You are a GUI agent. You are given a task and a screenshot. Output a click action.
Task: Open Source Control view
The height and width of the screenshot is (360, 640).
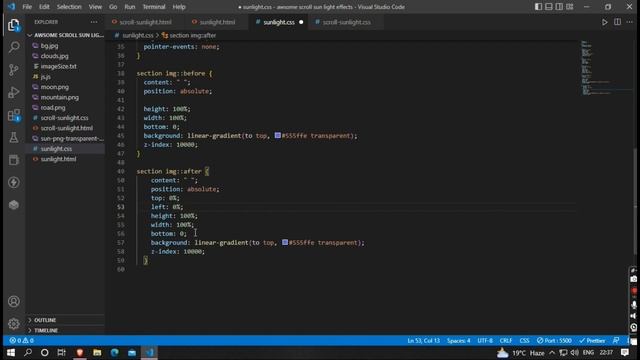14,70
